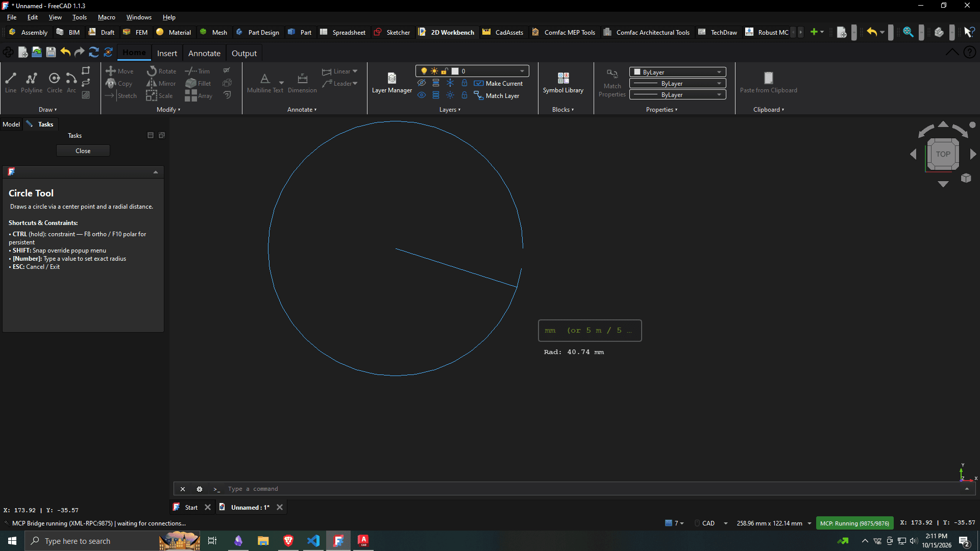Toggle the layer freeze snowflake icon
This screenshot has width=980, height=551.
click(x=450, y=83)
